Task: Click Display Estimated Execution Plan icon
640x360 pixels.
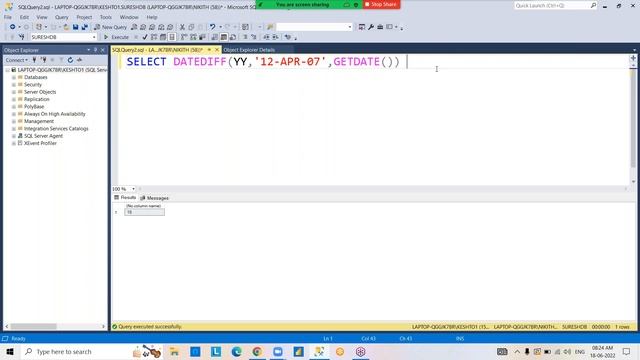Action: (154, 37)
